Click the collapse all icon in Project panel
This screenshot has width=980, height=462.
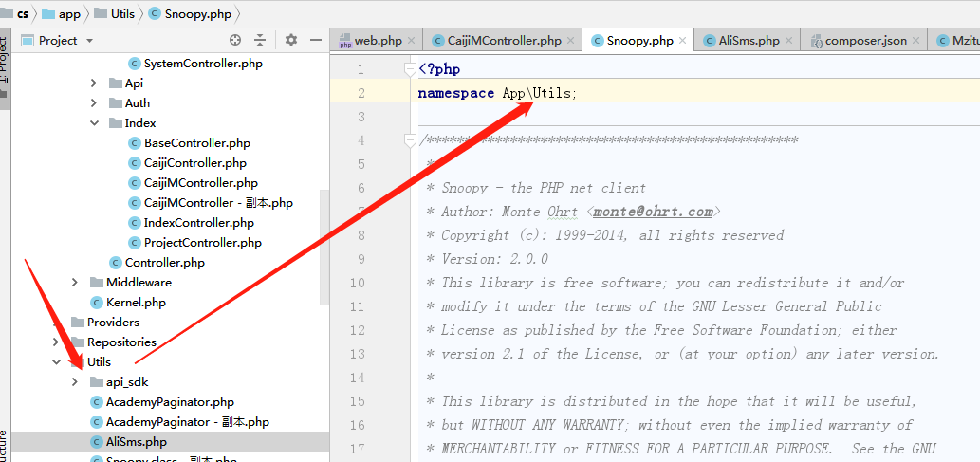click(x=260, y=40)
